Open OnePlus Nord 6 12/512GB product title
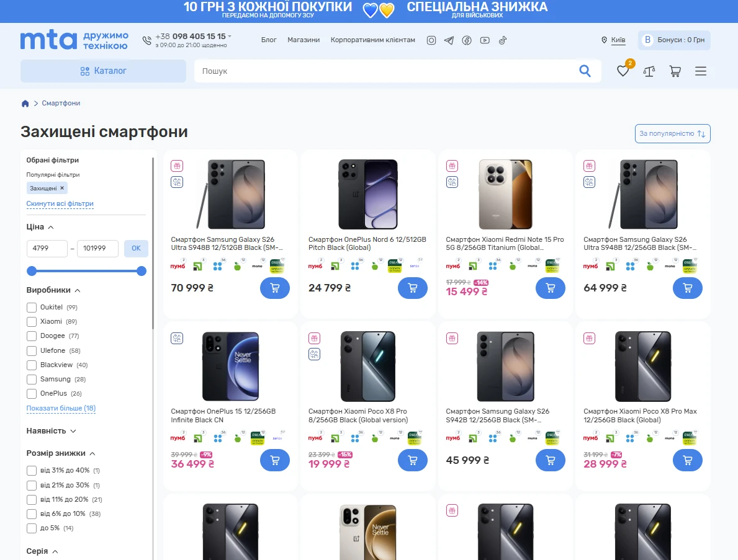This screenshot has width=738, height=560. 367,244
